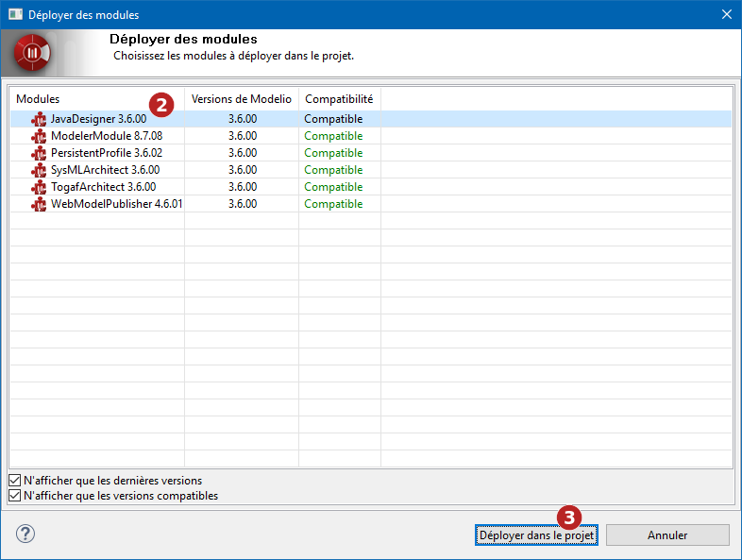
Task: Click Compatible status in the WebModelPublisher row
Action: point(333,204)
